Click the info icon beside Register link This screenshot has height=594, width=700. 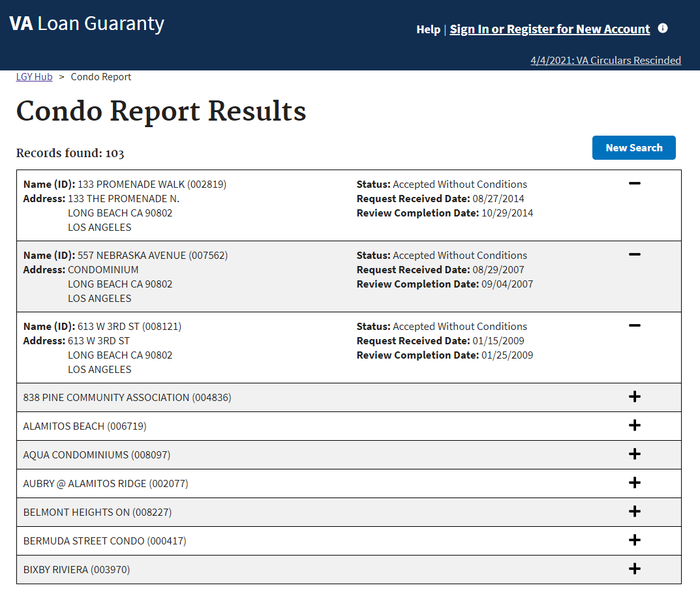coord(663,29)
